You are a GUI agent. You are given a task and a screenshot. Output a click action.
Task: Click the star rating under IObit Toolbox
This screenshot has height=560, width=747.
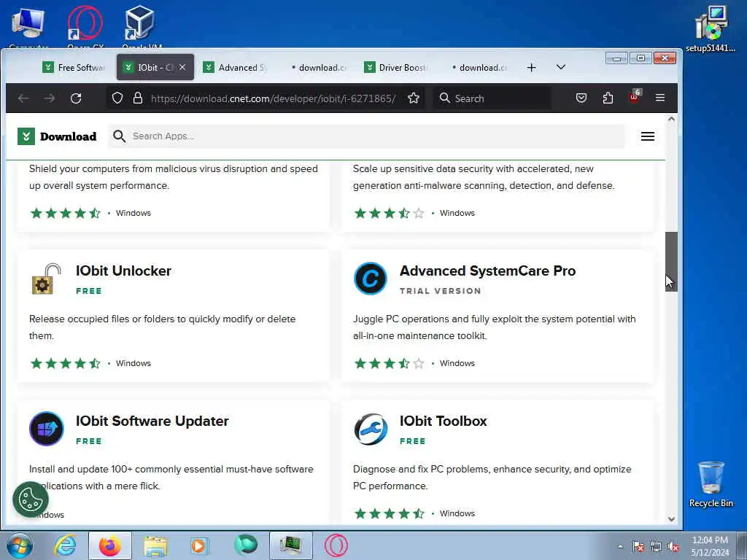pyautogui.click(x=390, y=513)
